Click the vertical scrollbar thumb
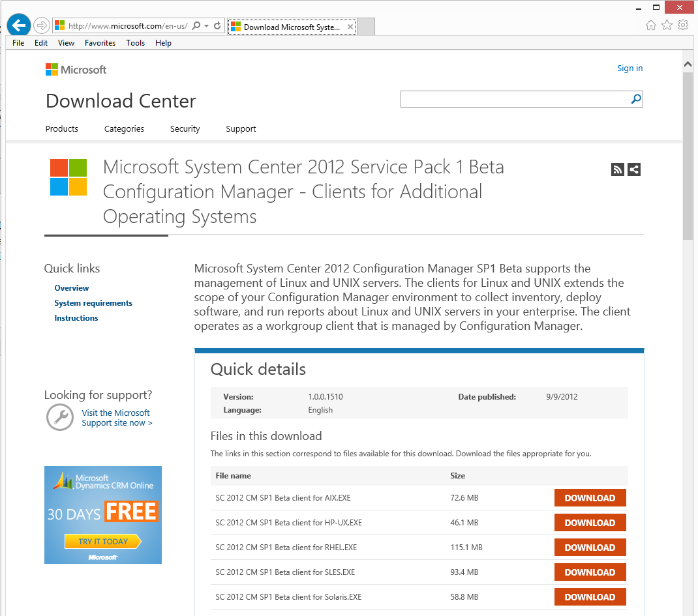 [688, 156]
